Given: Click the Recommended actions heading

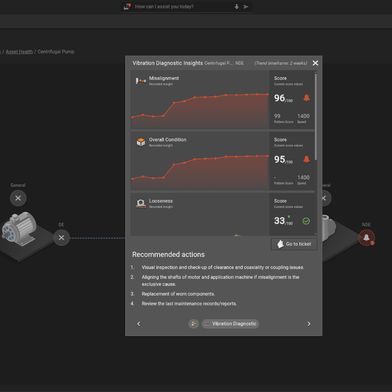Looking at the screenshot, I should click(168, 255).
